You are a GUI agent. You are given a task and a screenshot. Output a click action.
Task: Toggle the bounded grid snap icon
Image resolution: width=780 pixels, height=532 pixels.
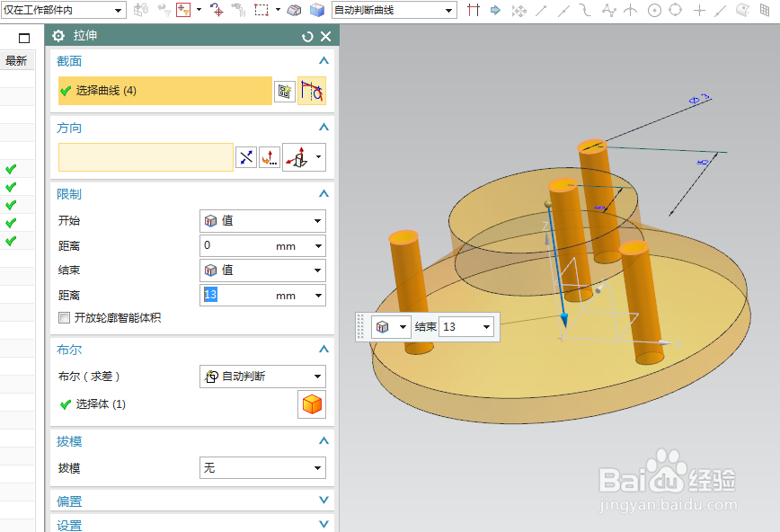(765, 10)
